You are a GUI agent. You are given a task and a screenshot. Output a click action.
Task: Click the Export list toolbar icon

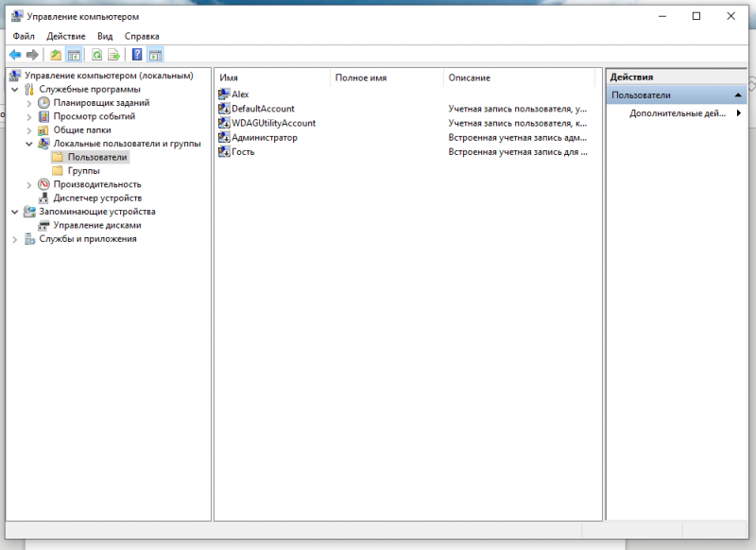pyautogui.click(x=113, y=55)
